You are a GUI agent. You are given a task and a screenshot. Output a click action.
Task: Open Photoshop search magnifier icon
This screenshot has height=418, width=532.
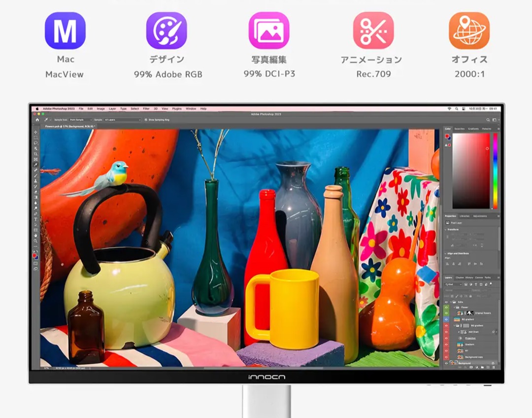coord(488,120)
